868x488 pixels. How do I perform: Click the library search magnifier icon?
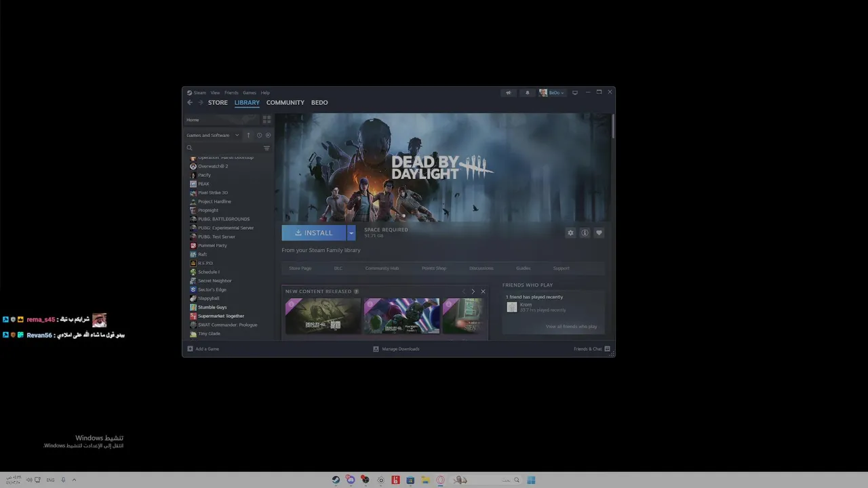(189, 148)
